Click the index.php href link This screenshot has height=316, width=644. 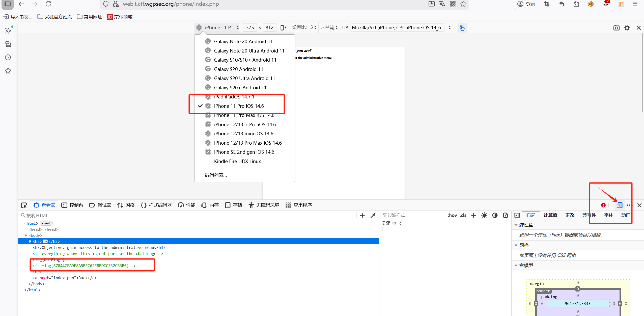(64, 278)
